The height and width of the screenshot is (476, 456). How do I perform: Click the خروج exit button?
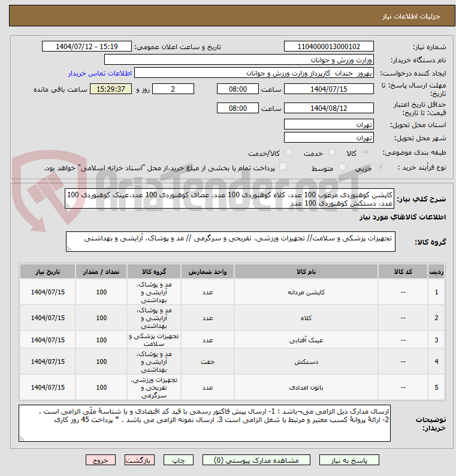tap(101, 460)
